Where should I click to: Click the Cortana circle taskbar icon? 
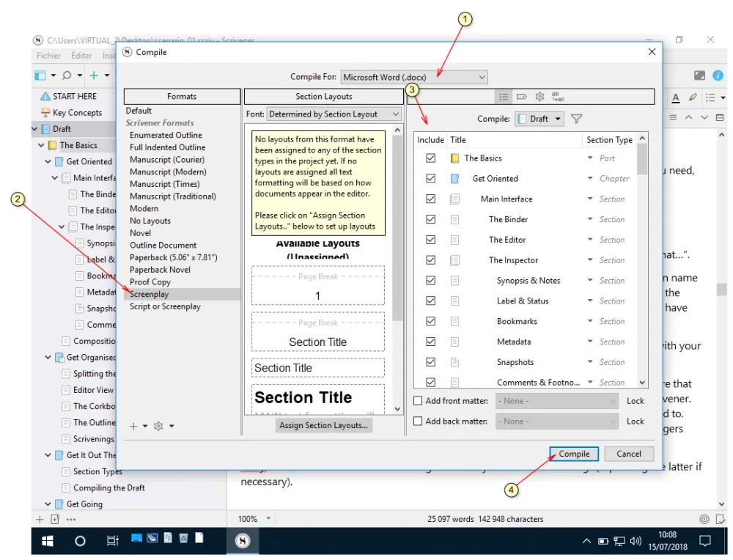[80, 541]
